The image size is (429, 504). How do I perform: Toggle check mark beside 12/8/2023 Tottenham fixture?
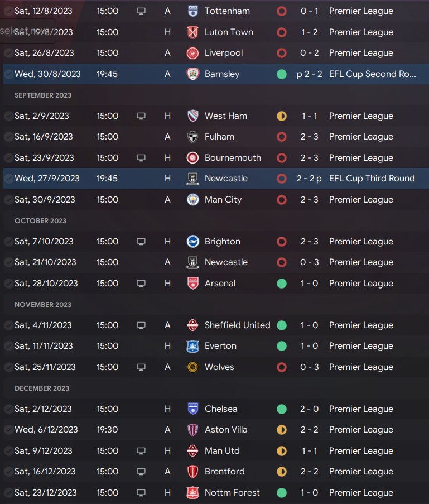pyautogui.click(x=8, y=11)
